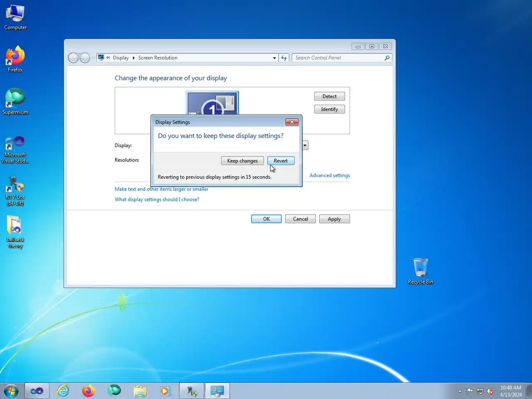Click Cancel in Screen Resolution window

[x=300, y=219]
